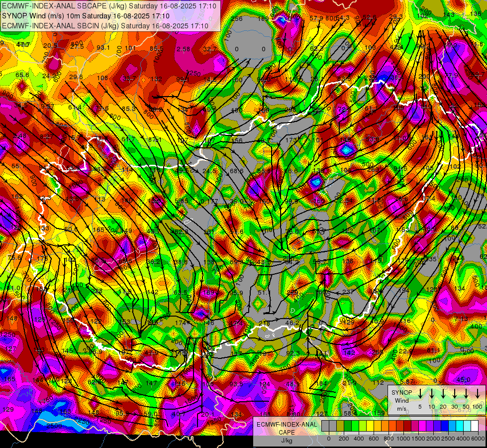
Task: Pick the yellow swatch in the CAPE legend
Action: point(370,426)
